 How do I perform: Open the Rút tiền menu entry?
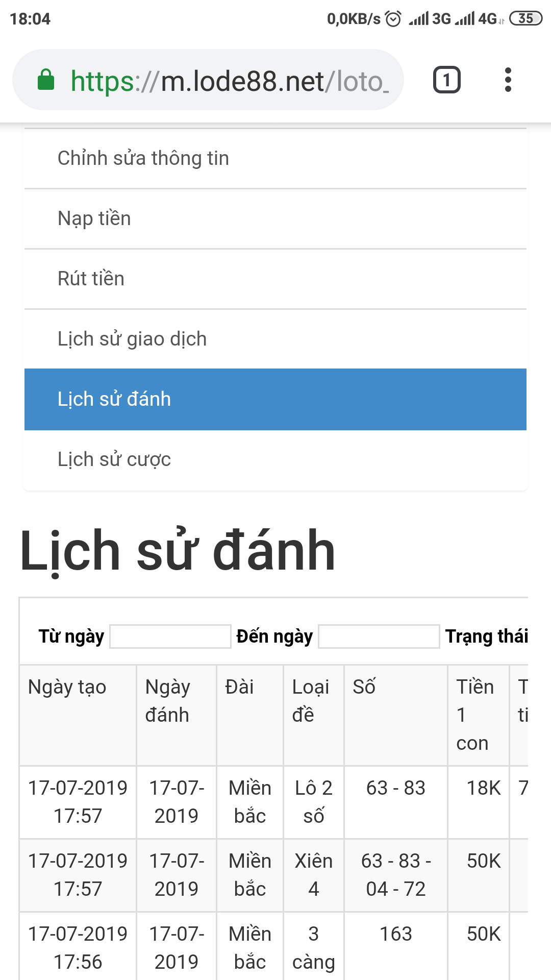point(275,279)
